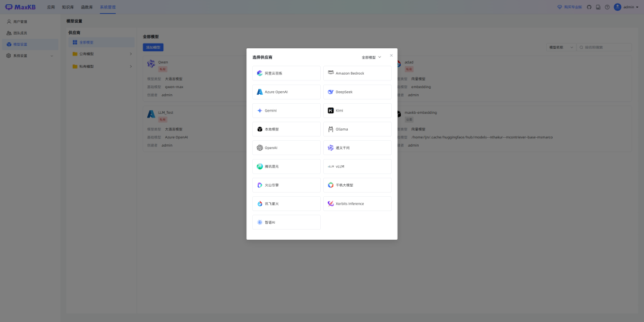Screen dimensions: 644x322
Task: Click the help question-mark icon
Action: click(x=607, y=7)
